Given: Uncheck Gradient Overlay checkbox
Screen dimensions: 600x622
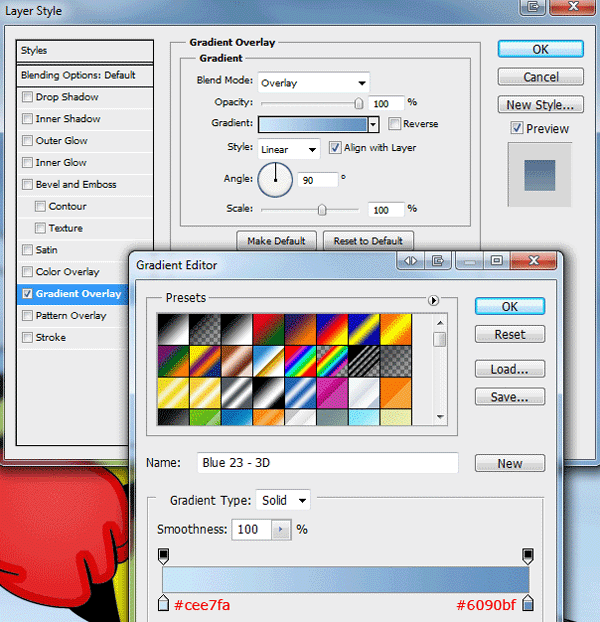Looking at the screenshot, I should (x=27, y=294).
